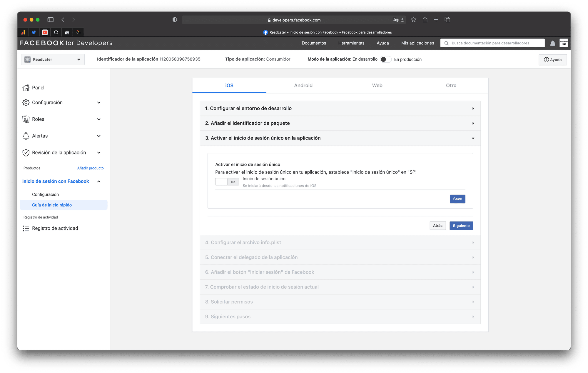Expand Revisión de la aplicación chevron
This screenshot has height=373, width=588.
click(99, 153)
